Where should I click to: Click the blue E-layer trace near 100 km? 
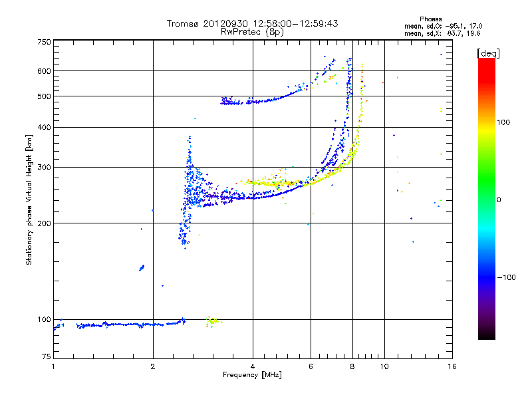(x=130, y=325)
